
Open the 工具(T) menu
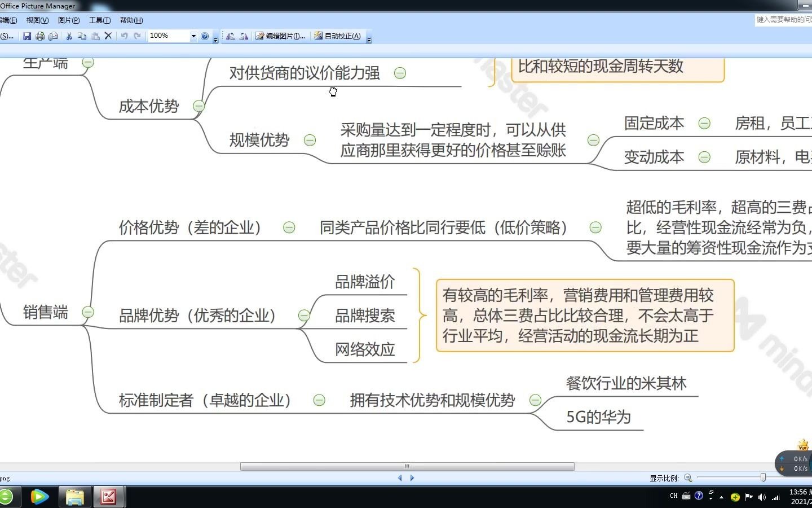coord(100,20)
